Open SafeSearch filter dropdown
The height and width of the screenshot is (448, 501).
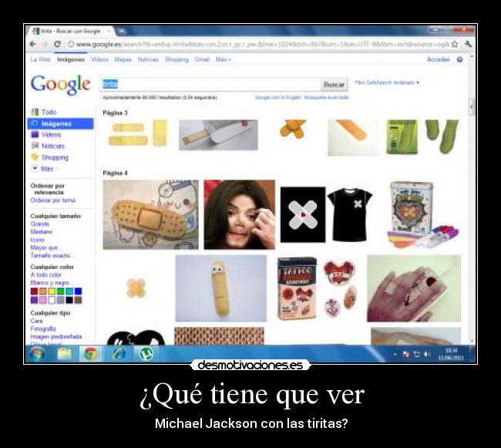click(387, 83)
